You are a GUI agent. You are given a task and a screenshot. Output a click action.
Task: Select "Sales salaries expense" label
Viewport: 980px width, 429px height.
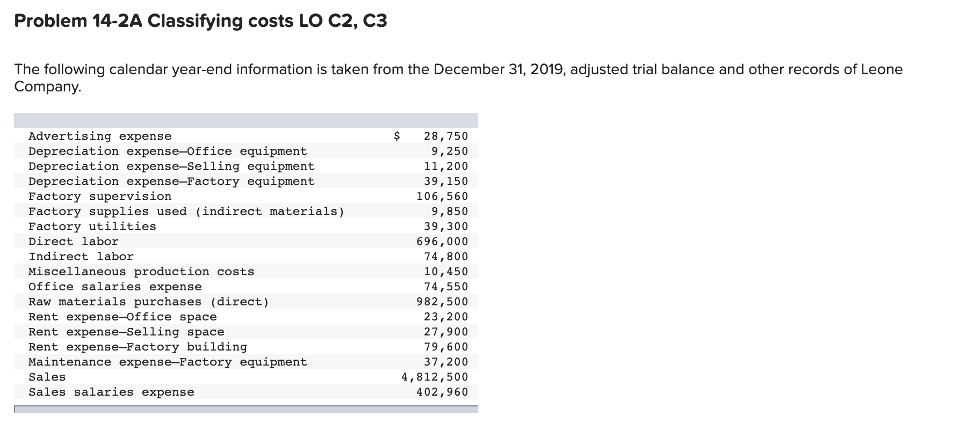pos(111,392)
